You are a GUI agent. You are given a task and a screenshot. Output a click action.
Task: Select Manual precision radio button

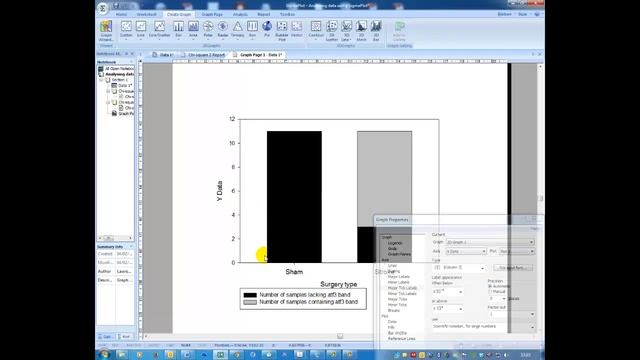490,292
